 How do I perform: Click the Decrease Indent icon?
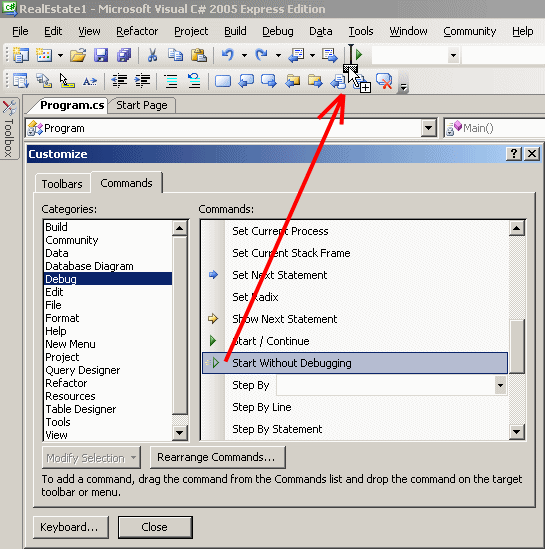pyautogui.click(x=119, y=81)
